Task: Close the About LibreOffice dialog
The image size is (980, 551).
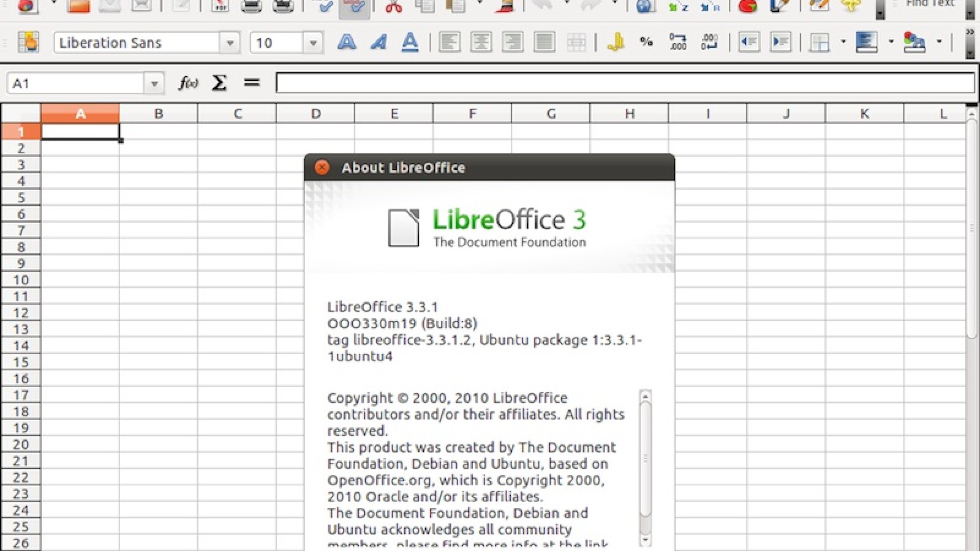Action: (322, 168)
